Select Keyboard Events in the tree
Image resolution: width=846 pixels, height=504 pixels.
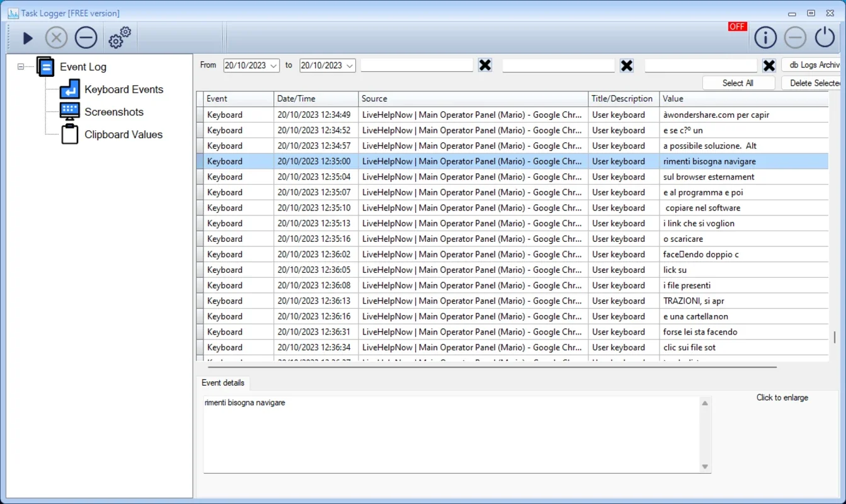tap(124, 89)
